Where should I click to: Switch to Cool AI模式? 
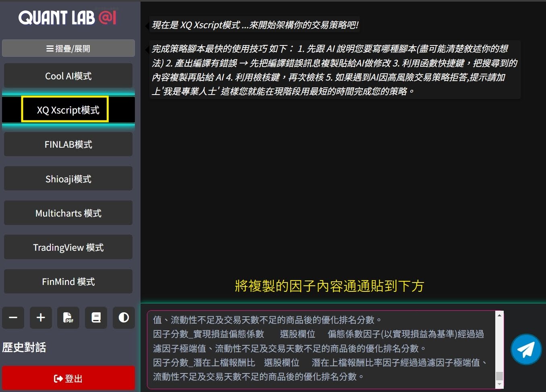point(68,76)
